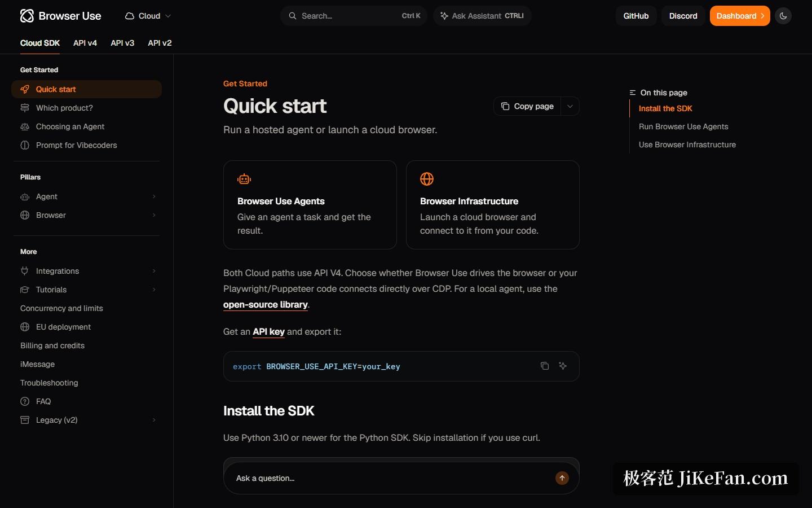Toggle dark mode with the moon icon

point(783,16)
